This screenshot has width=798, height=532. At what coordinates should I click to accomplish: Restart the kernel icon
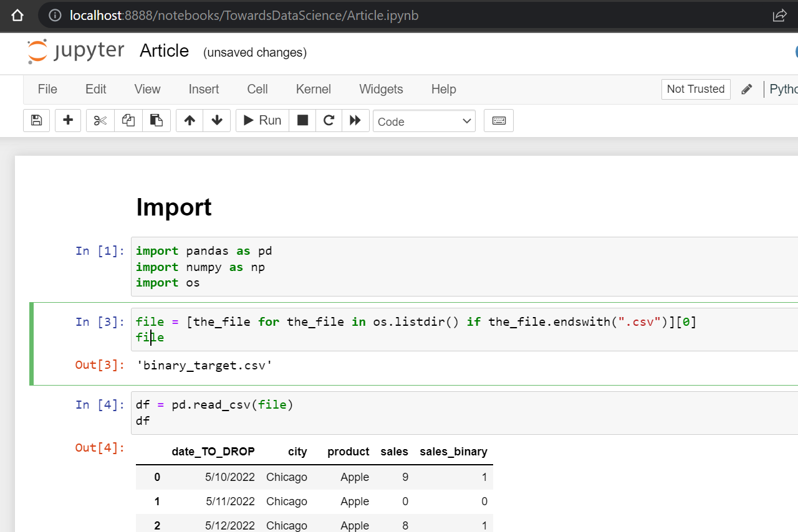click(329, 121)
